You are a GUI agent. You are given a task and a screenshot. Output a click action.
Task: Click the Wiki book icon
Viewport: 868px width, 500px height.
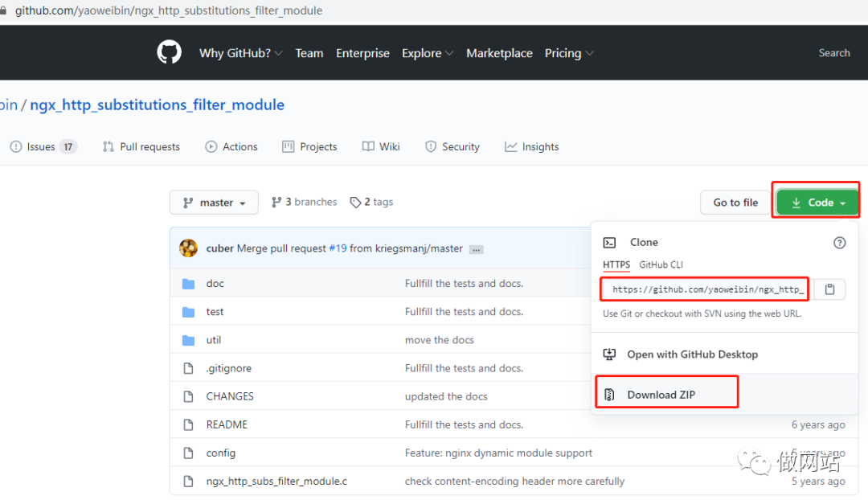(x=366, y=146)
